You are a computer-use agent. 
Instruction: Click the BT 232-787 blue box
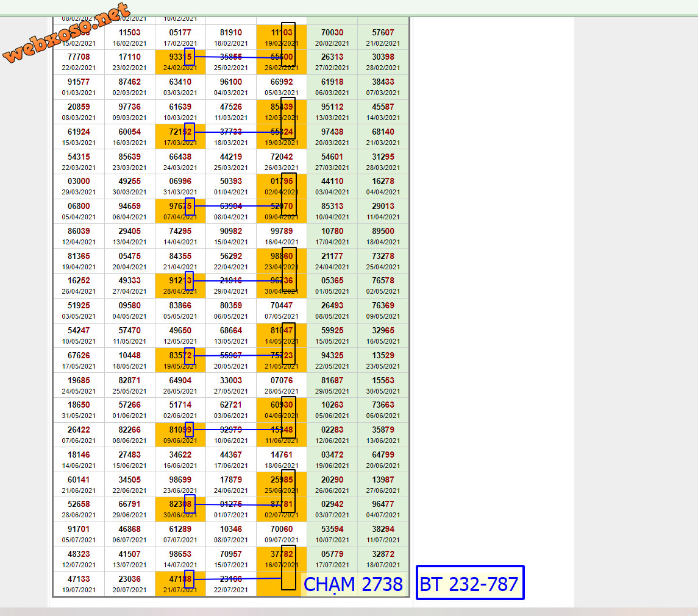click(469, 583)
